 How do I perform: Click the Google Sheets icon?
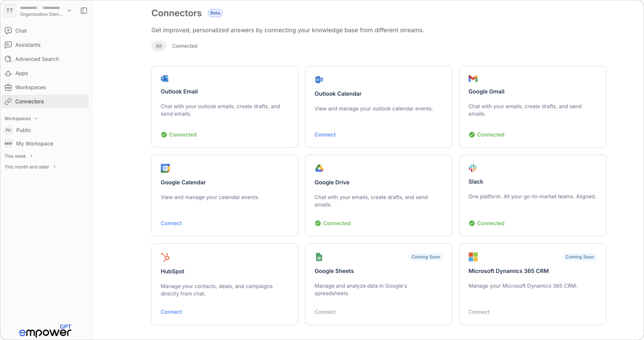[319, 257]
